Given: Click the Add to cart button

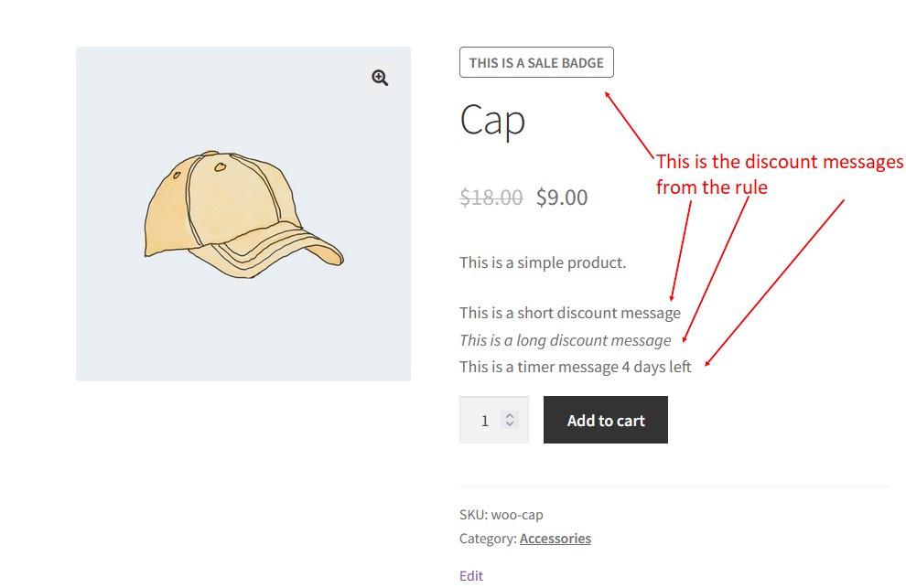Looking at the screenshot, I should point(606,420).
